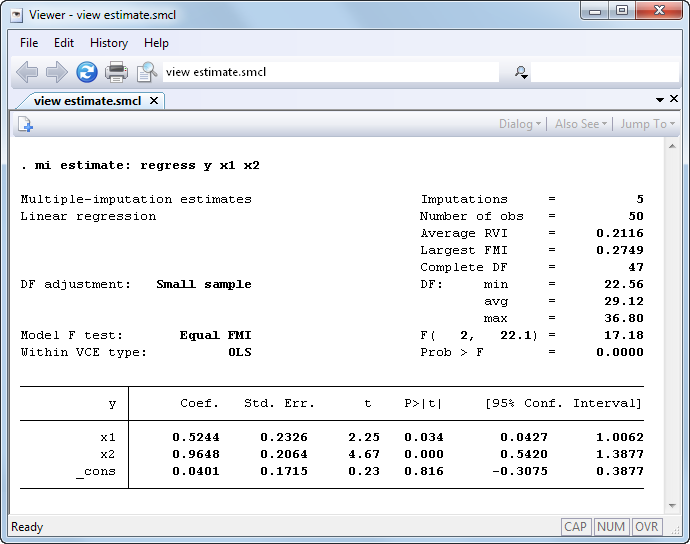Open the tab list dropdown arrow
690x544 pixels.
pyautogui.click(x=660, y=100)
